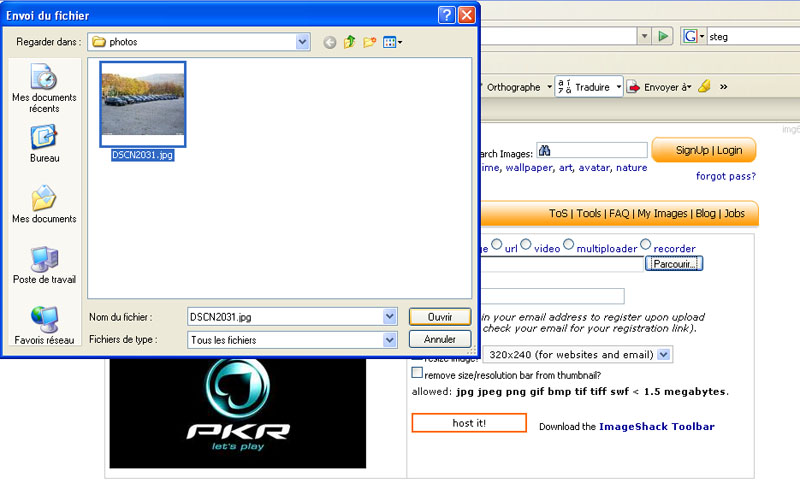The width and height of the screenshot is (800, 489).
Task: Click the Annuler button
Action: pos(440,339)
